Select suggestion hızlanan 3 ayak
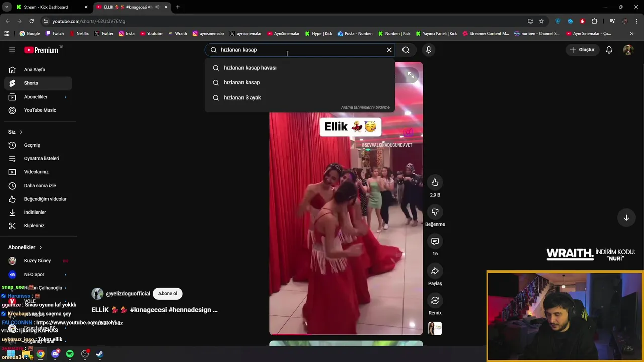Image resolution: width=644 pixels, height=362 pixels. click(x=300, y=97)
